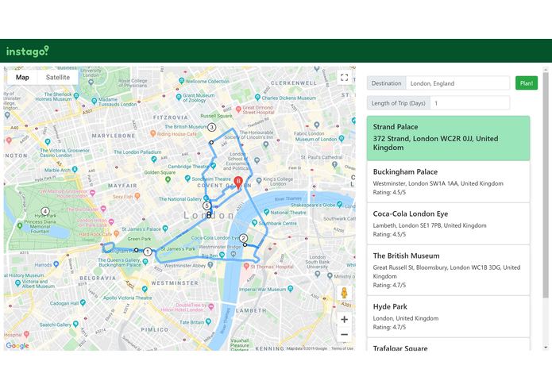Screen dimensions: 552x392
Task: Click the Grant Museum of Zoology pin
Action: point(179,96)
